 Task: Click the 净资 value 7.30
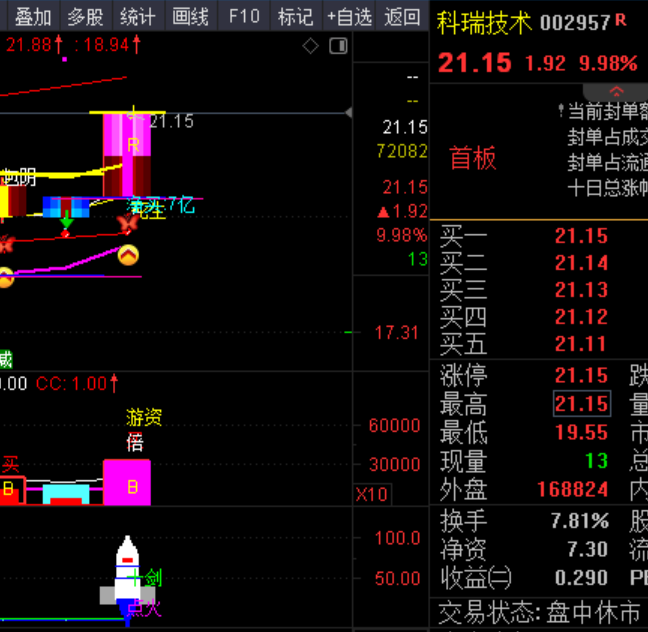click(587, 549)
